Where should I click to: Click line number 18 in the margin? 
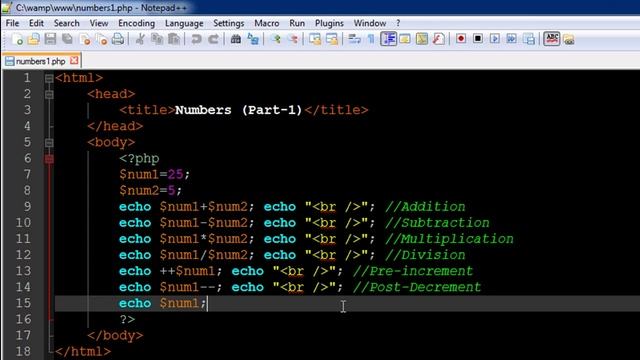click(x=23, y=351)
